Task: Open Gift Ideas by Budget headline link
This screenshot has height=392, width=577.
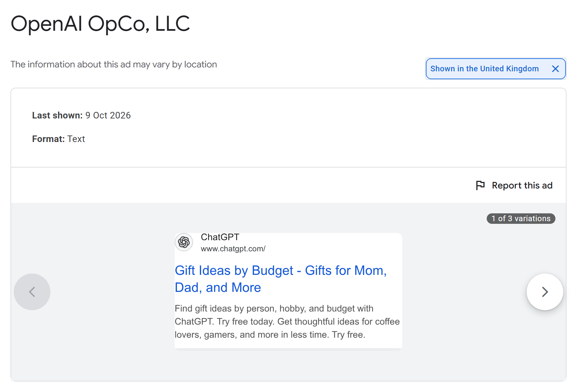Action: pyautogui.click(x=281, y=279)
